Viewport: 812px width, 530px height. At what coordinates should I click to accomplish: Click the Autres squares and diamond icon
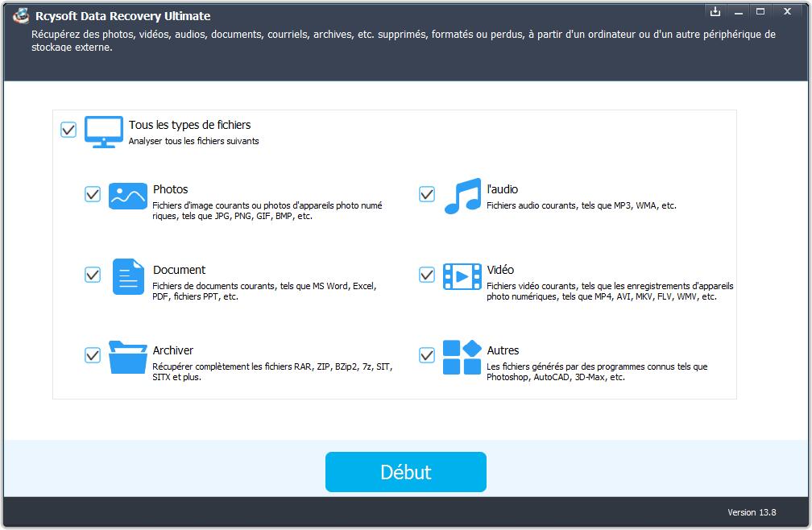462,357
